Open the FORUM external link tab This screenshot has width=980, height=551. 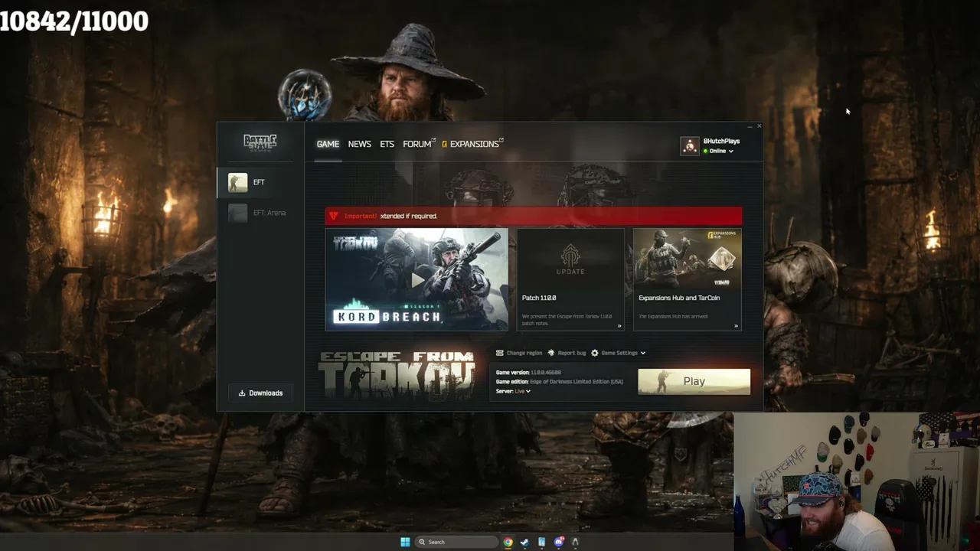(419, 144)
